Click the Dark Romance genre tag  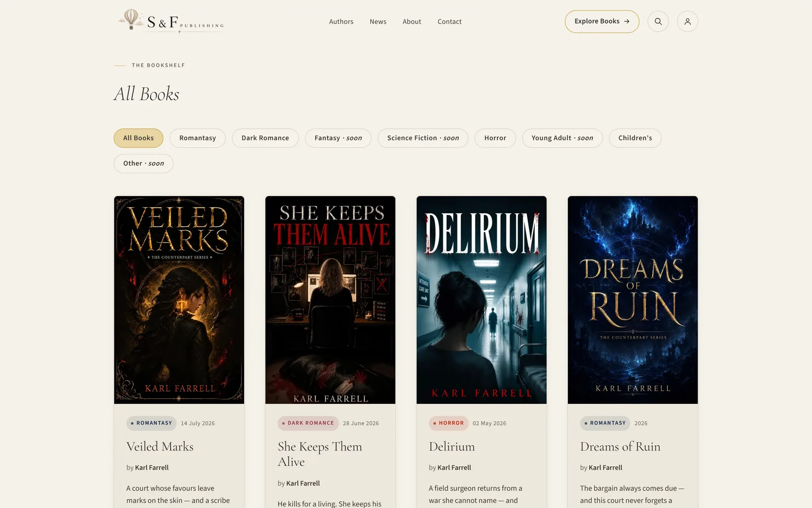click(308, 423)
